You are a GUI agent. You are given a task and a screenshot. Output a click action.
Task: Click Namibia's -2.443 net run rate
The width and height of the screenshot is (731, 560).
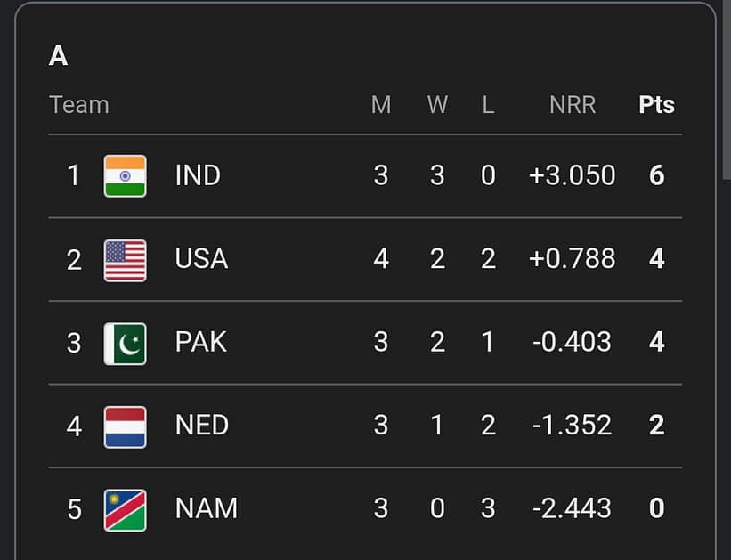[572, 509]
